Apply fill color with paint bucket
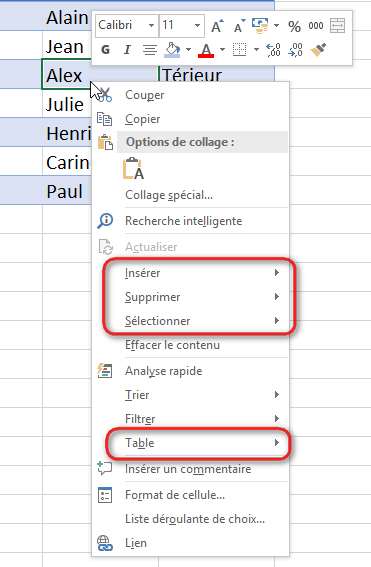The height and width of the screenshot is (567, 371). tap(172, 50)
